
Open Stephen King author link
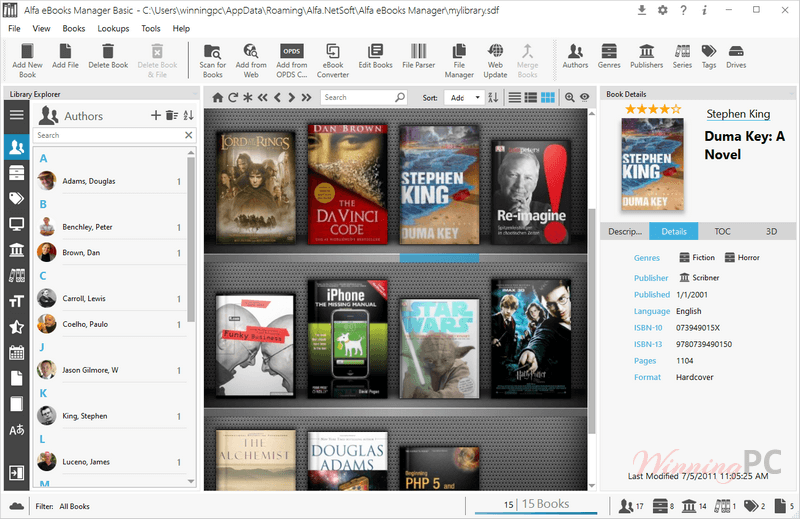point(738,114)
